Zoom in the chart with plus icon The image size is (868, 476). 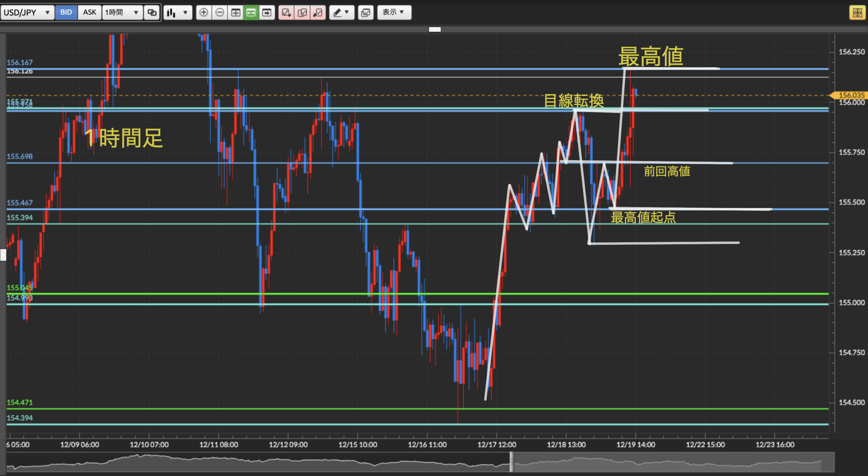click(203, 13)
